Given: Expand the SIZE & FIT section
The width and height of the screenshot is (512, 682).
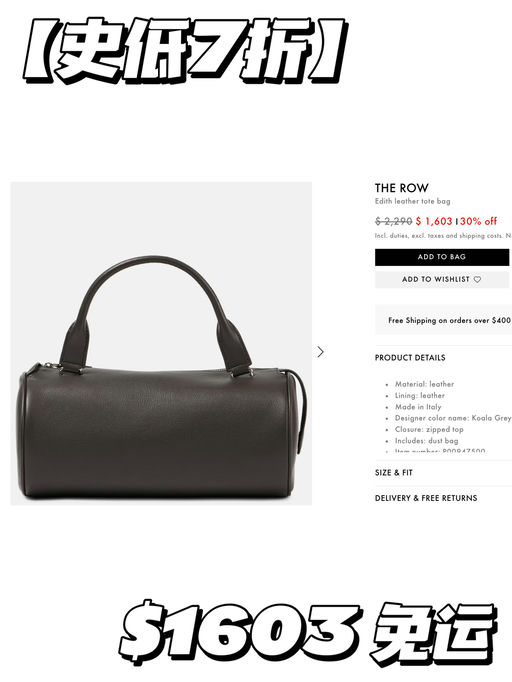Looking at the screenshot, I should coord(394,472).
